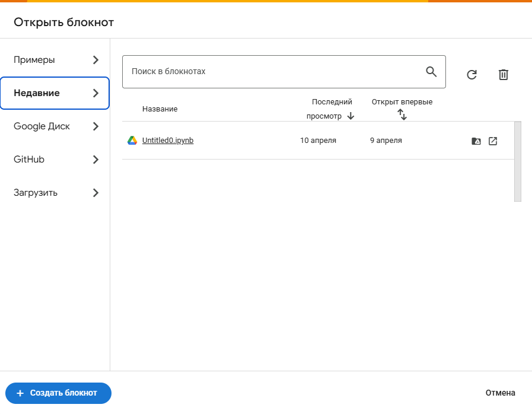Click the vertical scrollbar of the notebook list

click(519, 160)
